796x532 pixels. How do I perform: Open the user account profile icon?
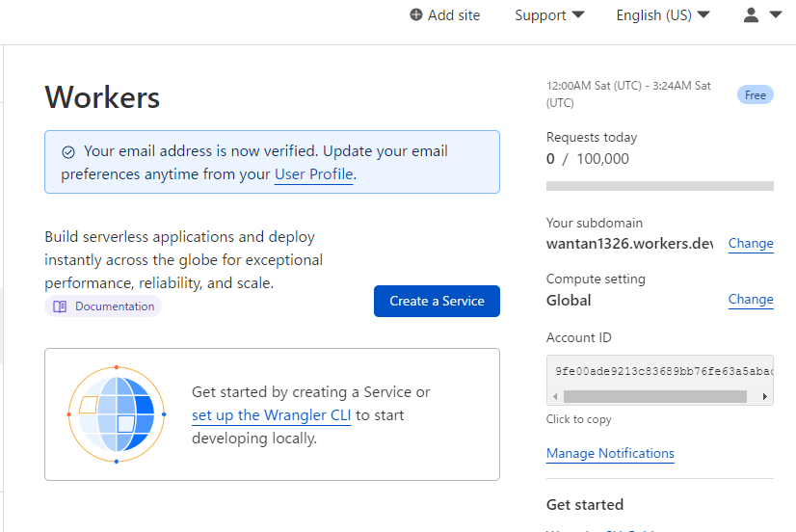tap(751, 15)
